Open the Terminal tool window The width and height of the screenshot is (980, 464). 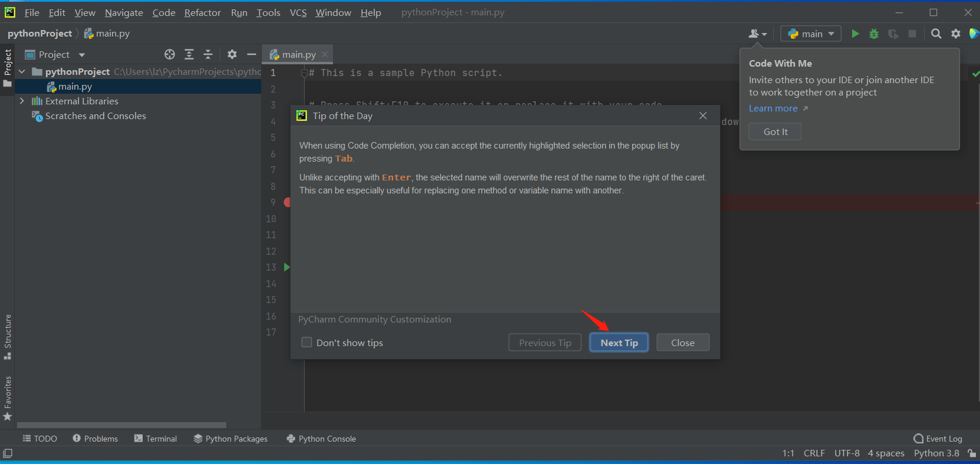pyautogui.click(x=156, y=439)
